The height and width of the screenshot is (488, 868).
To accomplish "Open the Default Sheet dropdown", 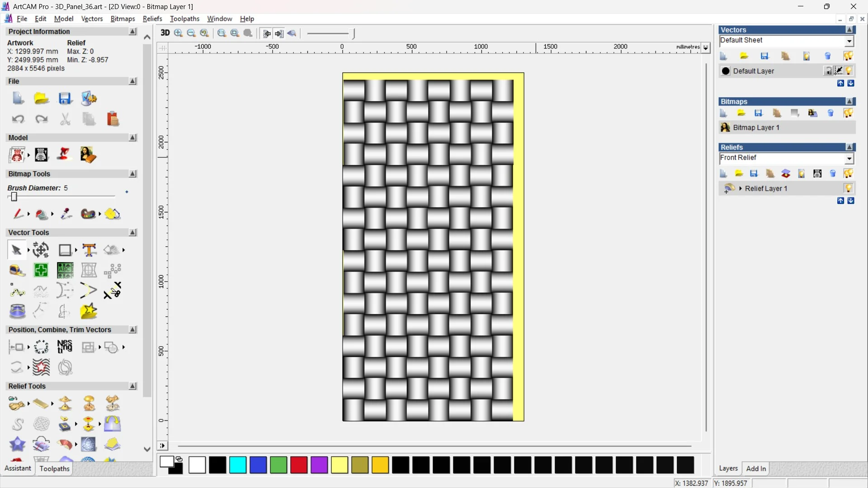I will click(849, 41).
